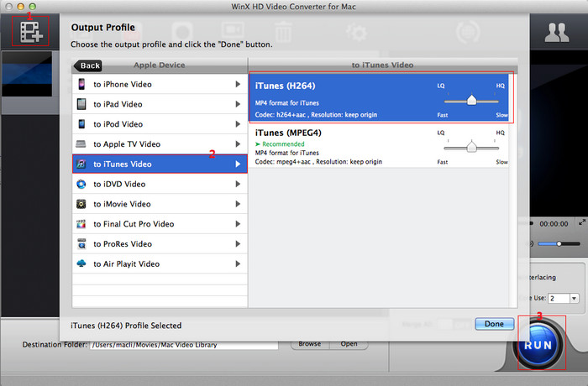Expand the to iMovie Video arrow
The image size is (588, 386).
[238, 204]
